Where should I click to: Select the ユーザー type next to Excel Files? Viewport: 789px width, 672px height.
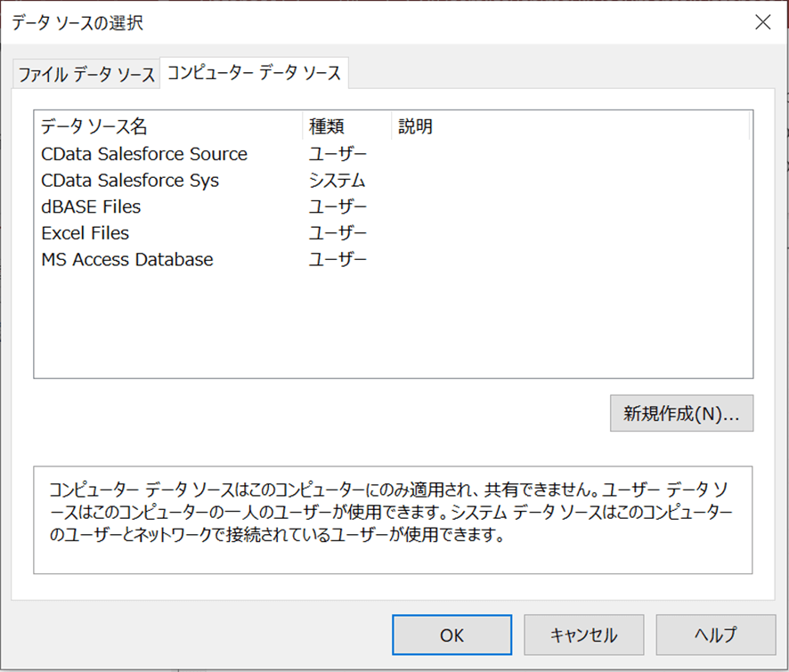pos(336,233)
